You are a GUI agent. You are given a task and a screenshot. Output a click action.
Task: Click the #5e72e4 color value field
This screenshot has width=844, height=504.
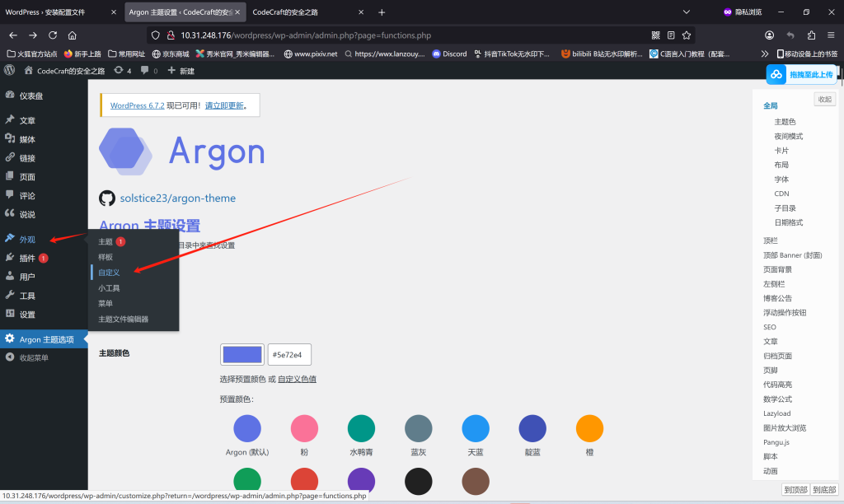289,354
